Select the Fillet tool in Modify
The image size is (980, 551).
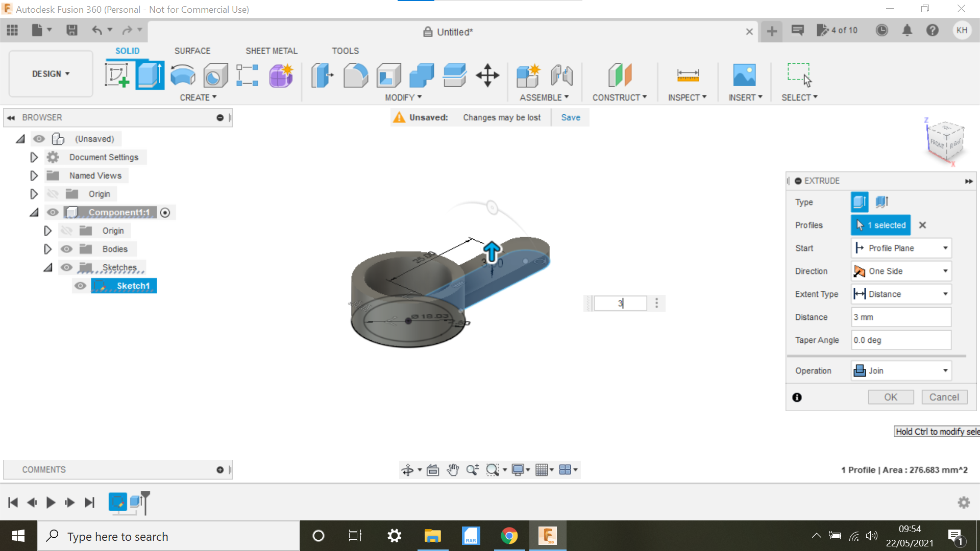pyautogui.click(x=355, y=75)
